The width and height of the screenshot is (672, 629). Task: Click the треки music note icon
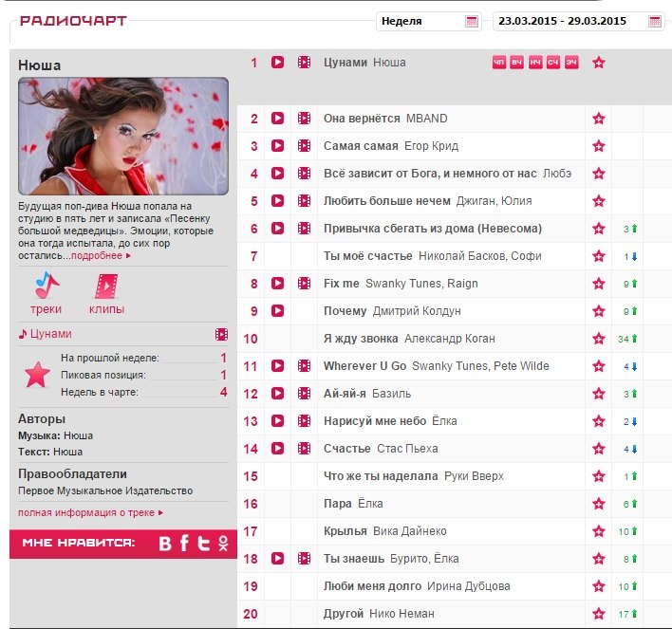click(x=46, y=285)
